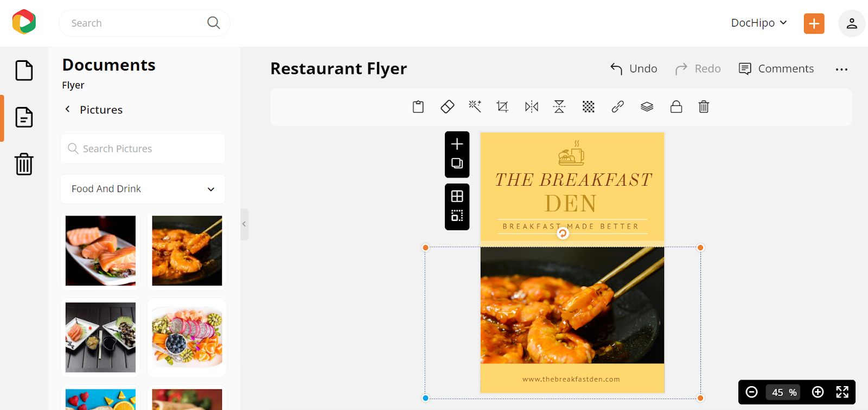Zoom in with plus circle icon

point(818,392)
